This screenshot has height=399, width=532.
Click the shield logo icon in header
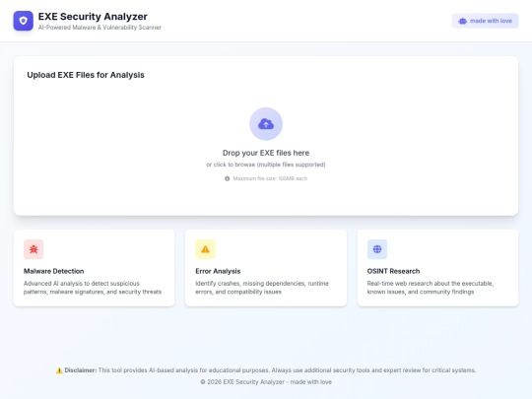(x=23, y=21)
